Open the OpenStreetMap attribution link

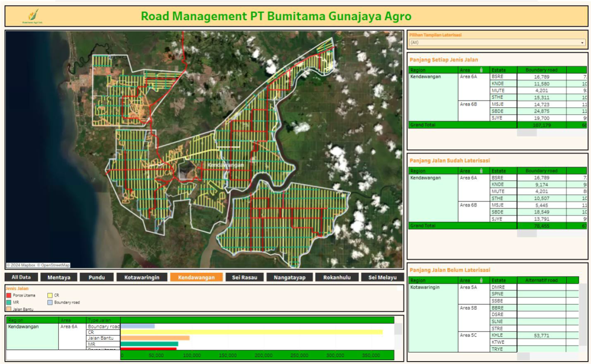point(54,265)
